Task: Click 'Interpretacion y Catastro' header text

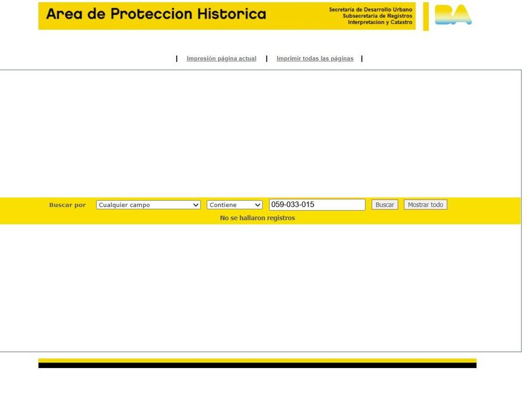Action: [x=380, y=22]
